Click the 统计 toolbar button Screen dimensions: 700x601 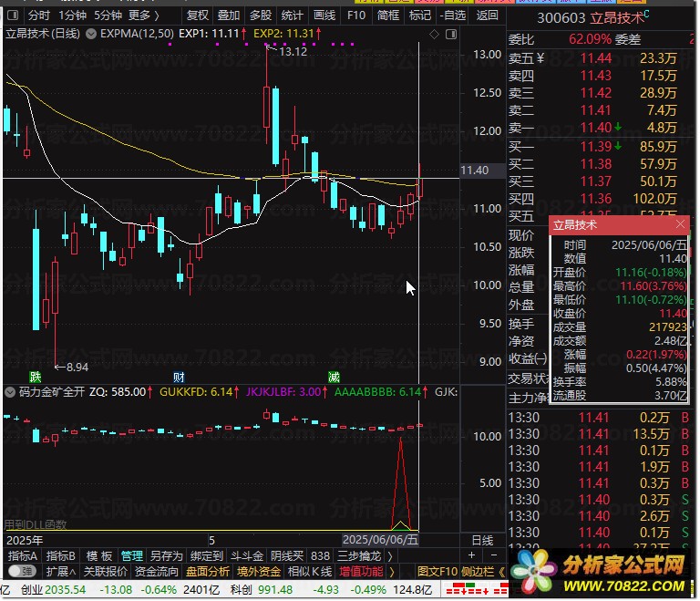(x=292, y=16)
